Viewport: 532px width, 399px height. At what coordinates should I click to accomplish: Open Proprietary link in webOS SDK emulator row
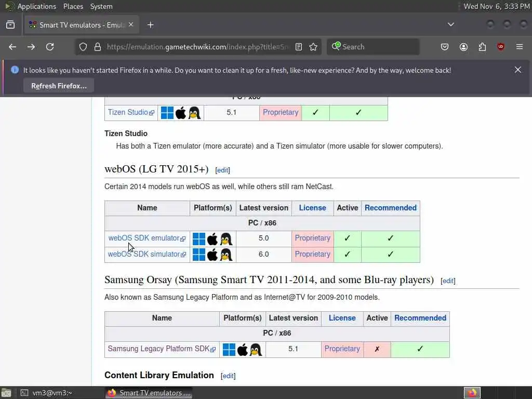pyautogui.click(x=312, y=238)
